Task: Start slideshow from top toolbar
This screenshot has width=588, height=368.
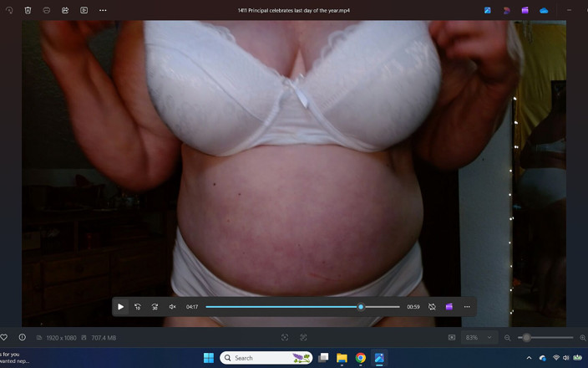Action: (84, 11)
